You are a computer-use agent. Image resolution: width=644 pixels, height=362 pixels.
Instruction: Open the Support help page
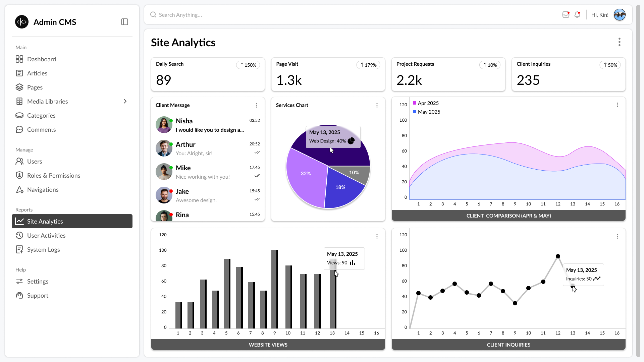38,296
